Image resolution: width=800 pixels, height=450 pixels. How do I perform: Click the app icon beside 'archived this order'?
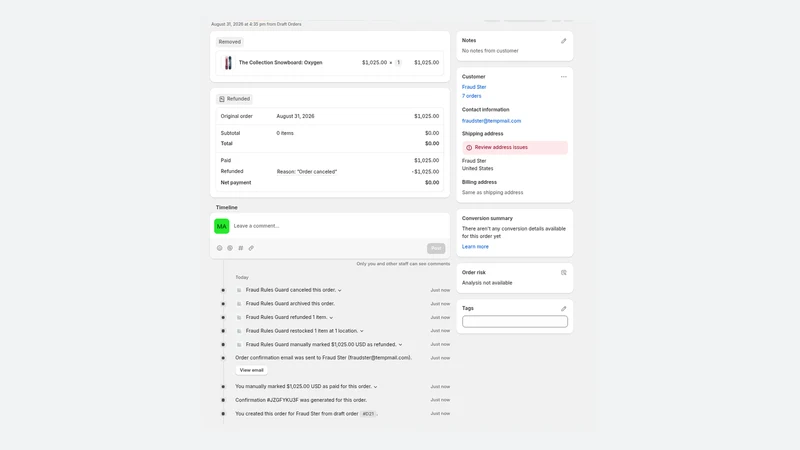coord(239,304)
